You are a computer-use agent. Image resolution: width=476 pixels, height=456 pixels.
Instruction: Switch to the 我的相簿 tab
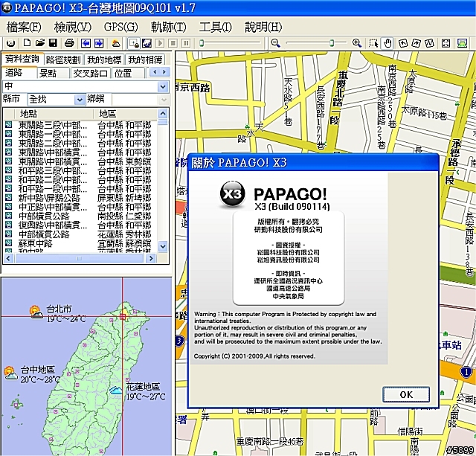click(145, 60)
